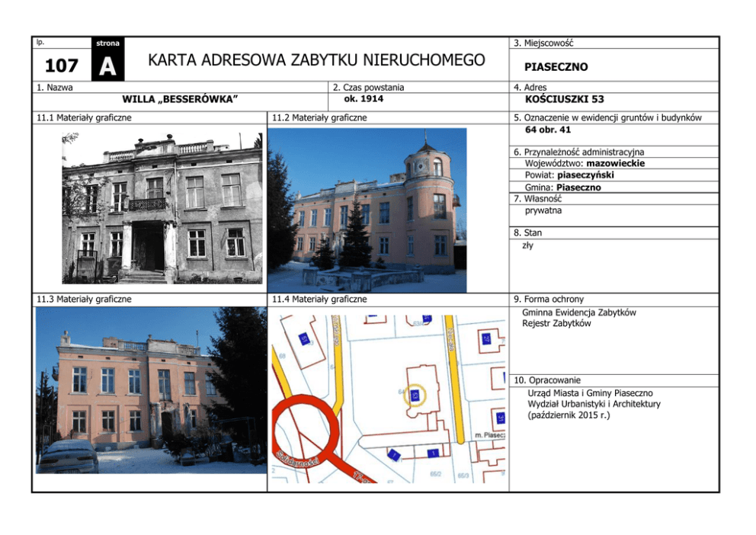Open the pink facade photo with parked car
Image resolution: width=756 pixels, height=535 pixels.
pyautogui.click(x=151, y=390)
